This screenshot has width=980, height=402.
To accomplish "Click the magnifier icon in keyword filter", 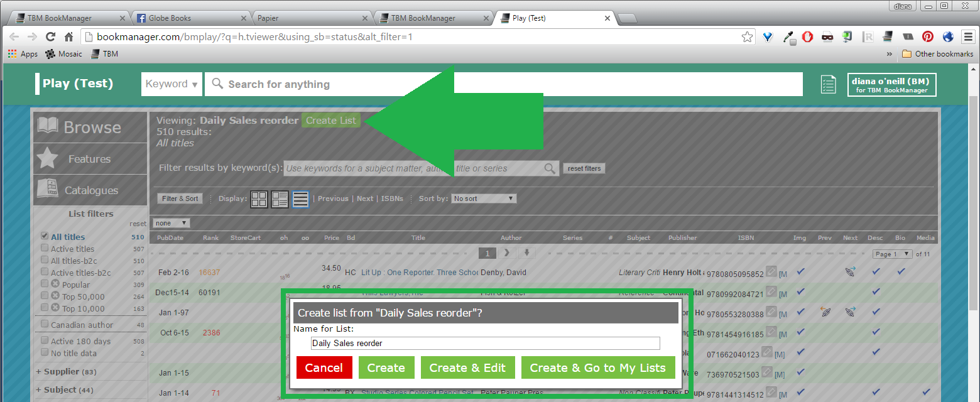I will [550, 168].
